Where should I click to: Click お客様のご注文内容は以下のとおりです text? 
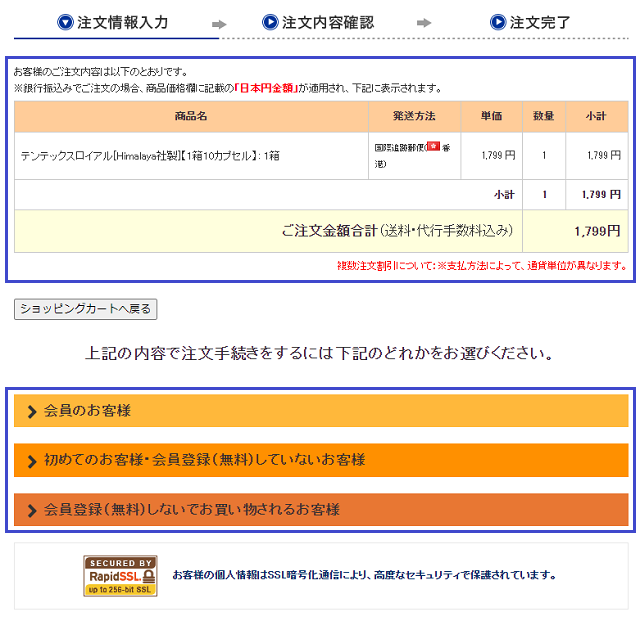100,72
